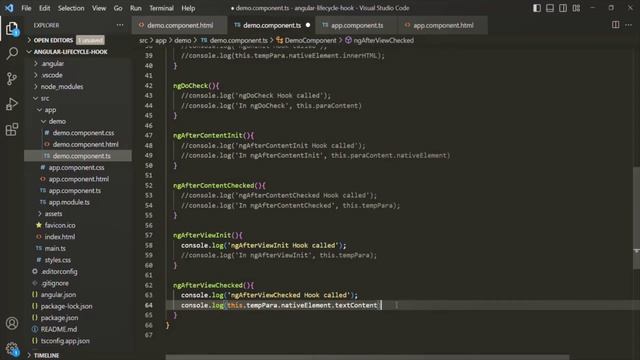
Task: Toggle primary side bar layout icon
Action: 537,8
